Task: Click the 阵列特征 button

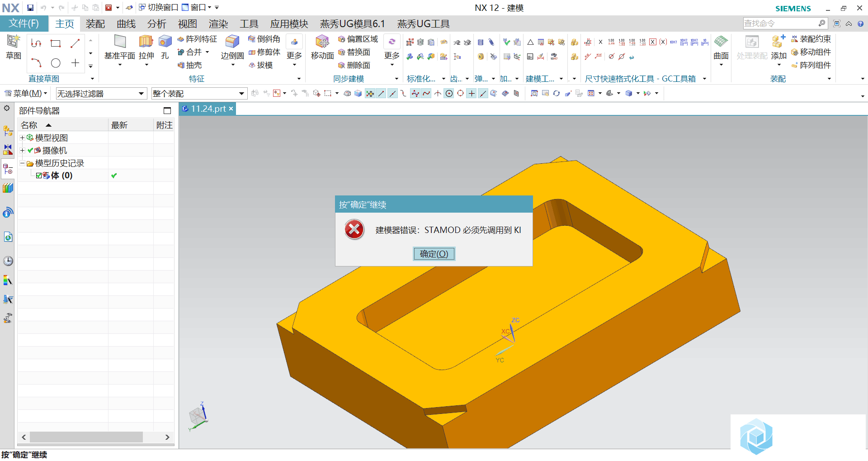Action: point(197,39)
